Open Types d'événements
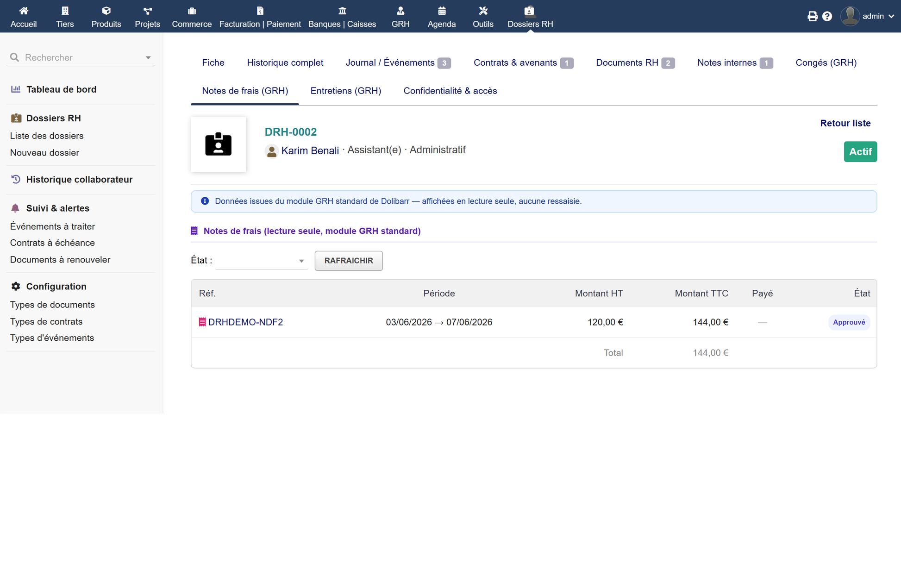The image size is (901, 588). [x=52, y=338]
